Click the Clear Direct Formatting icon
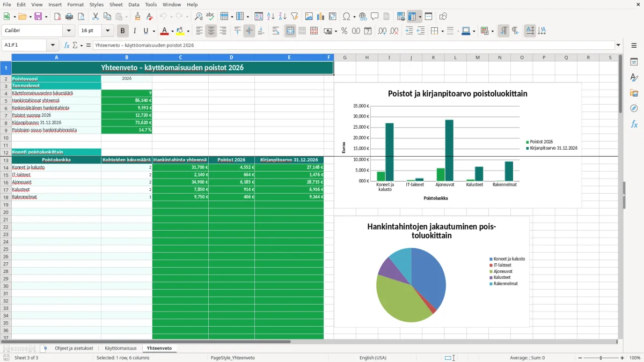 coord(150,17)
